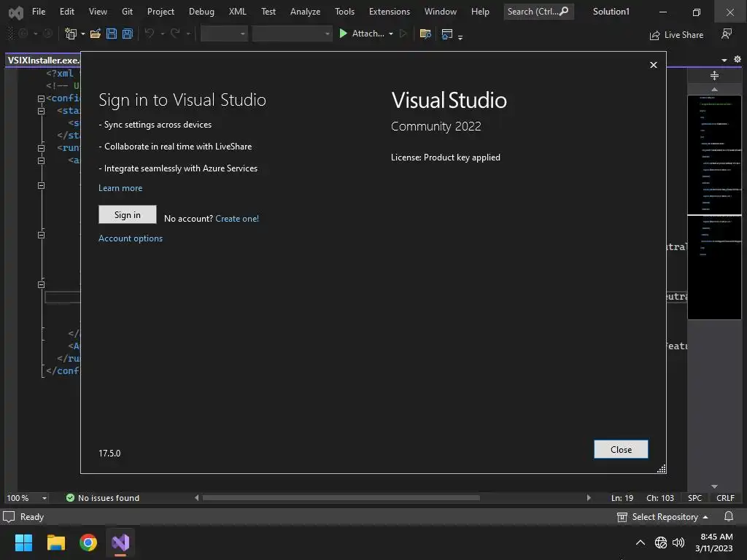Click the Search (Ctrl... box

click(x=538, y=12)
